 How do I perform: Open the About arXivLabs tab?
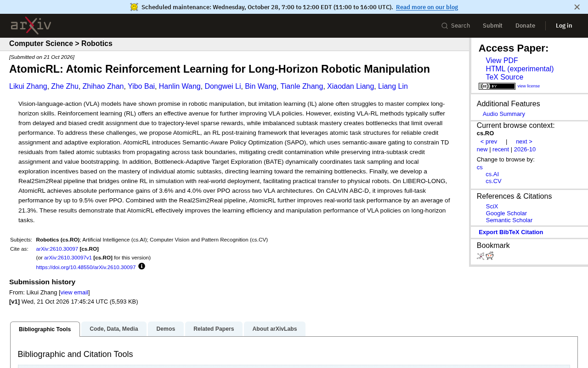coord(275,329)
